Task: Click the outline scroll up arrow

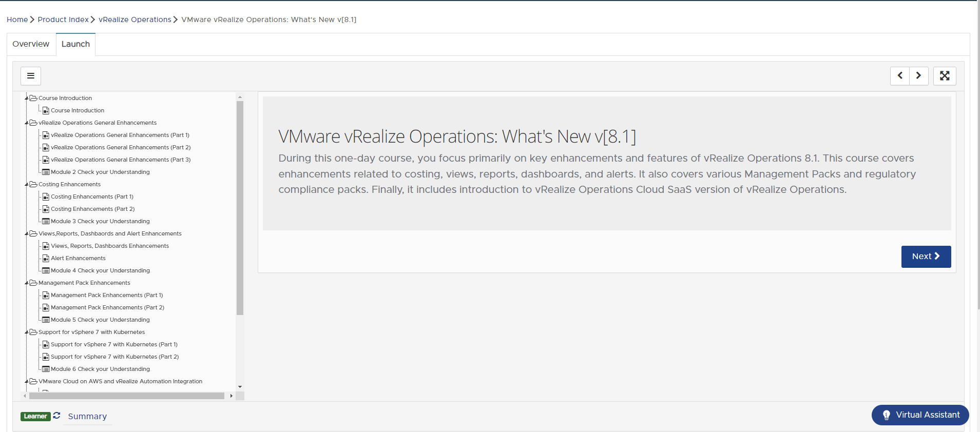Action: [240, 97]
